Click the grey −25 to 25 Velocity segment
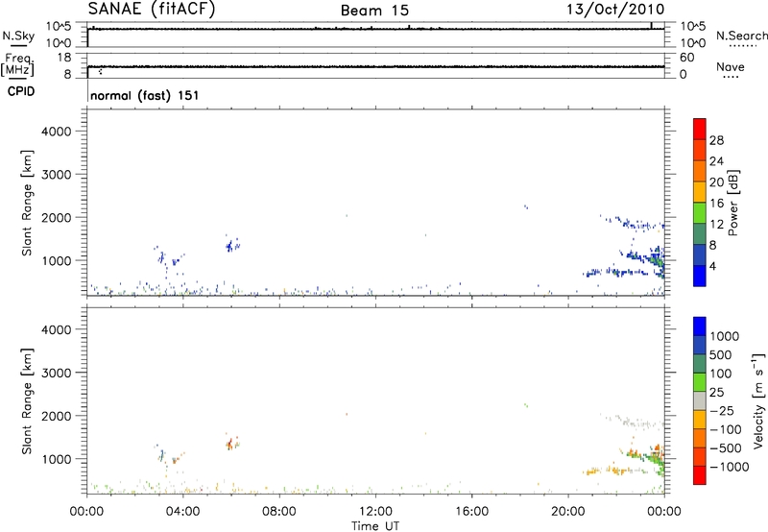 point(700,400)
